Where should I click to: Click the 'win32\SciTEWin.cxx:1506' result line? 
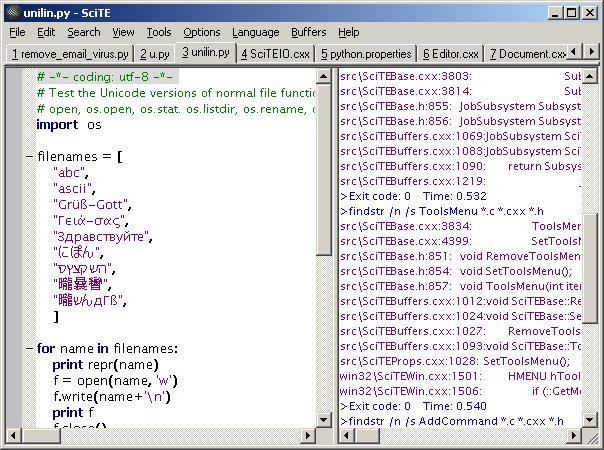click(460, 391)
